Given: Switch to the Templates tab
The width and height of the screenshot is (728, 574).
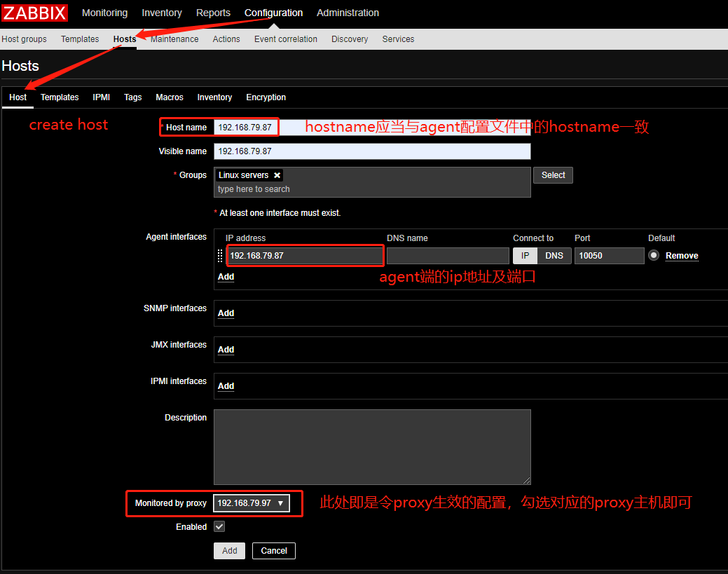Looking at the screenshot, I should click(x=60, y=97).
